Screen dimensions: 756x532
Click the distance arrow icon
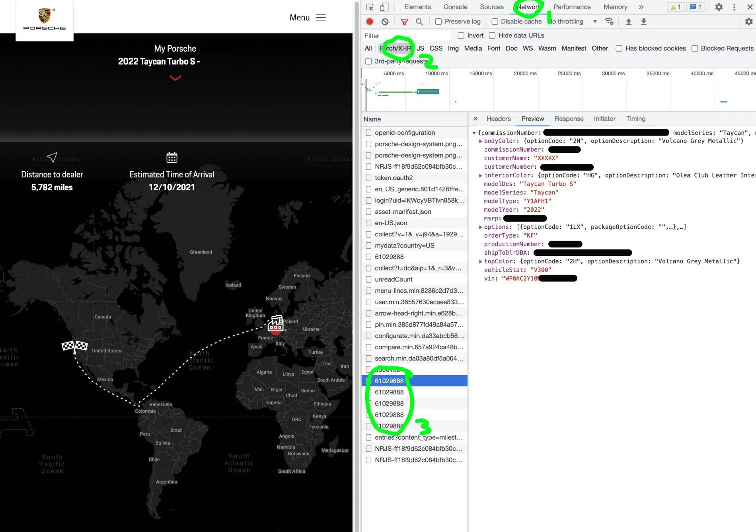coord(52,157)
